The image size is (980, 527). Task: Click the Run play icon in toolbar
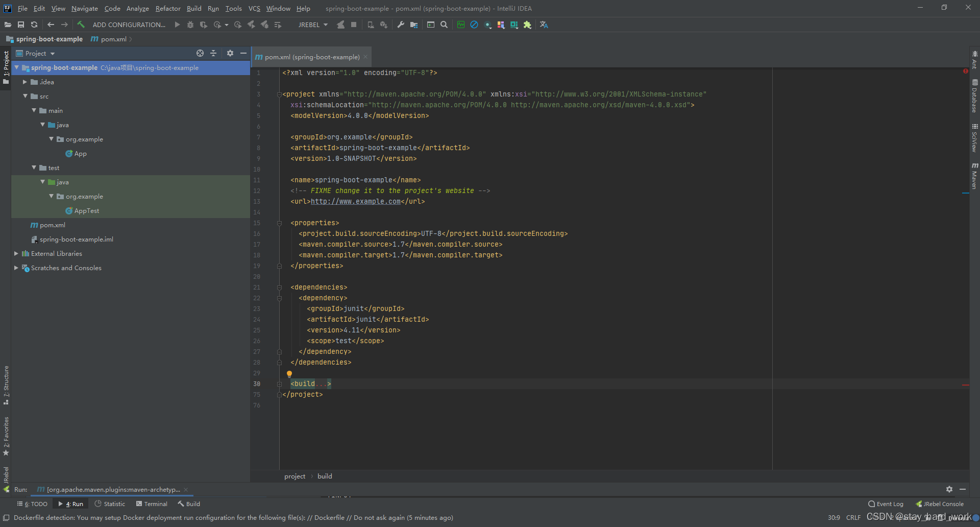[177, 25]
